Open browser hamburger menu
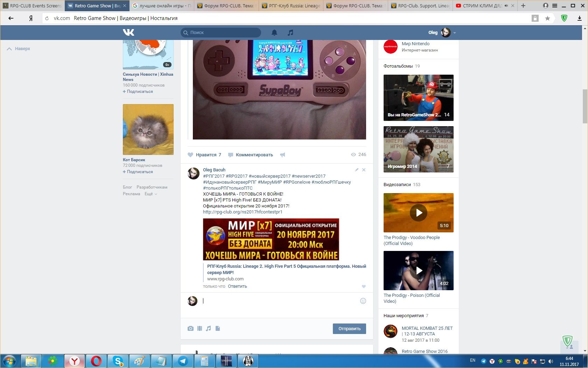This screenshot has height=368, width=588. pyautogui.click(x=555, y=6)
